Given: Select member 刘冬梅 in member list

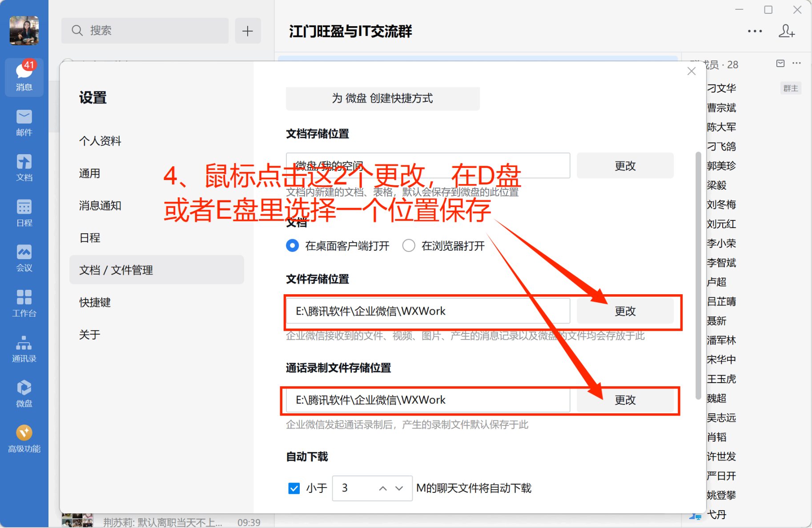Looking at the screenshot, I should coord(721,204).
